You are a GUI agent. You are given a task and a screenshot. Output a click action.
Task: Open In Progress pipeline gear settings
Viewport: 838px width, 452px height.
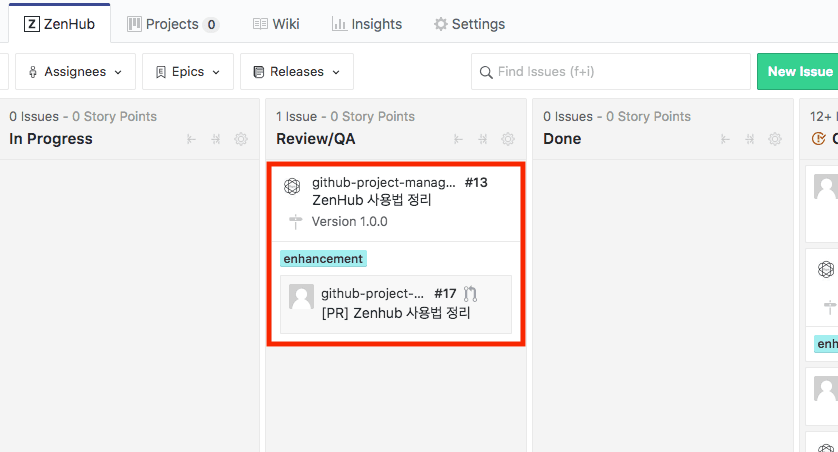tap(241, 139)
